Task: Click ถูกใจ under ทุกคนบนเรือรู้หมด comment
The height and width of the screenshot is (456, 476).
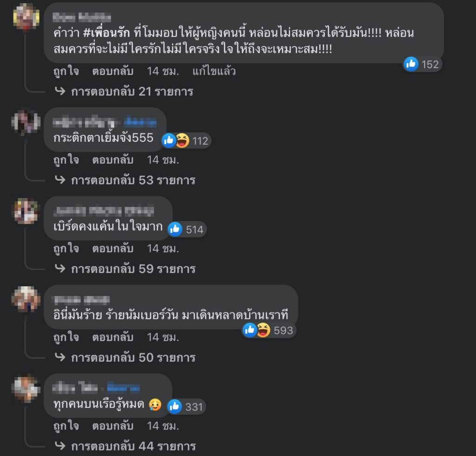Action: [x=66, y=426]
